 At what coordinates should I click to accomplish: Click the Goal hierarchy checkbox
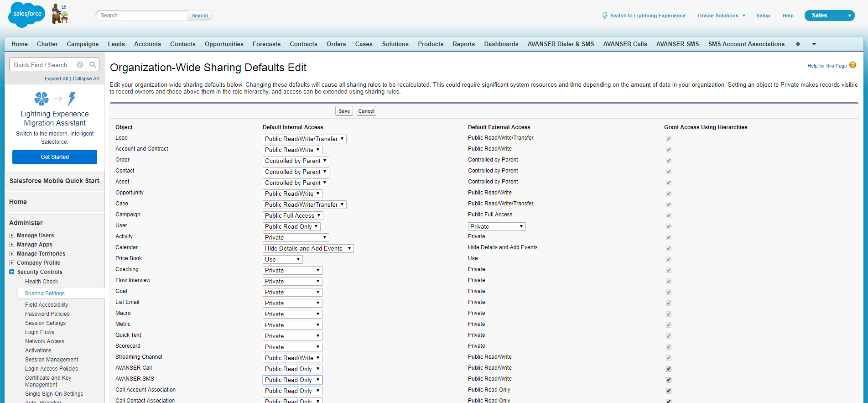point(669,292)
